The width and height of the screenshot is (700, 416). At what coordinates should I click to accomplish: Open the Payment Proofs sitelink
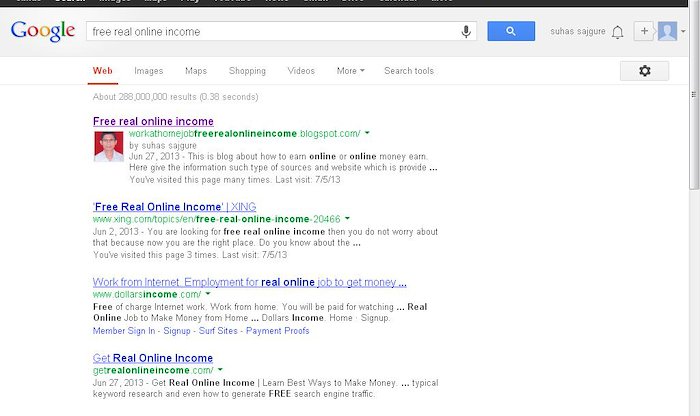click(x=278, y=331)
